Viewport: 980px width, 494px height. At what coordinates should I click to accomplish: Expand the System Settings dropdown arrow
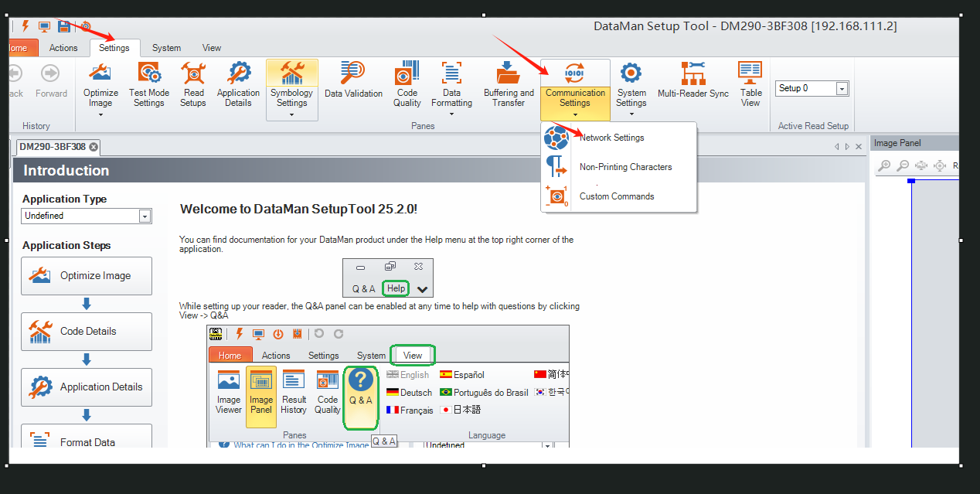631,114
